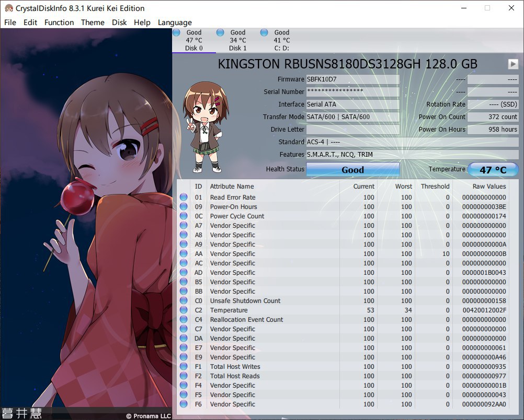The image size is (524, 420).
Task: Select raw value 000000092AA0
Action: coord(484,404)
